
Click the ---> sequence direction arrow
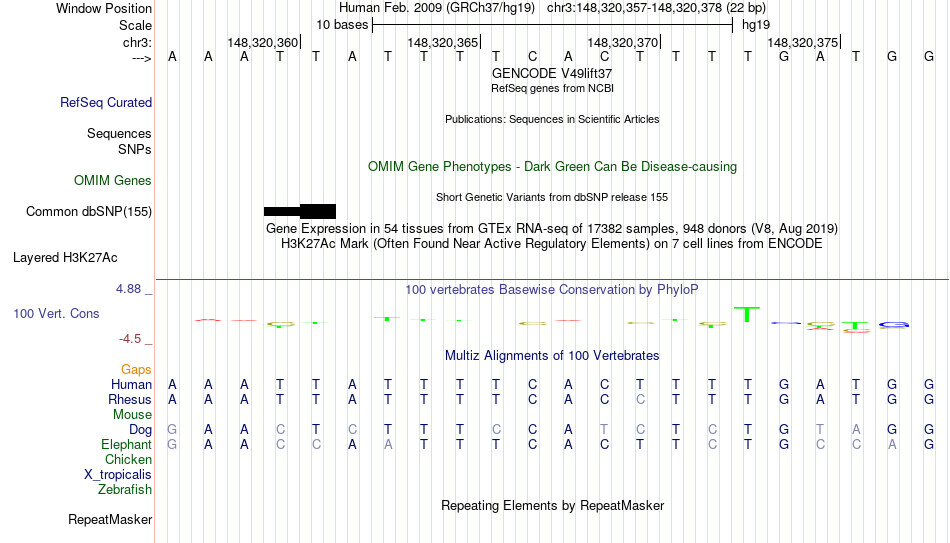[x=141, y=58]
